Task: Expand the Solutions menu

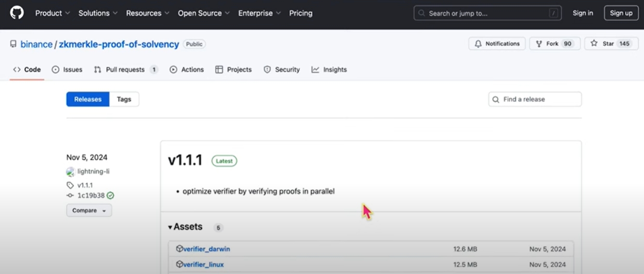Action: [x=98, y=13]
